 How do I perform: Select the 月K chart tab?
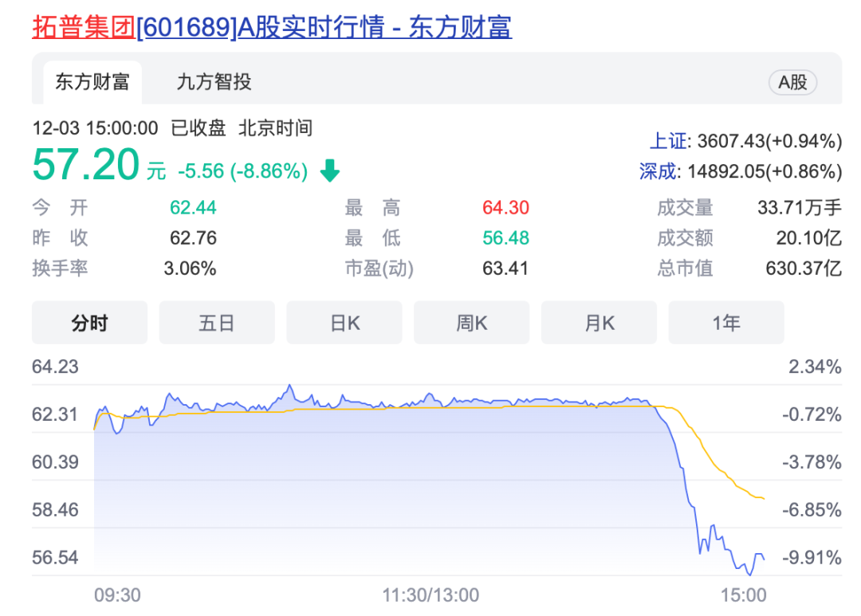point(599,323)
